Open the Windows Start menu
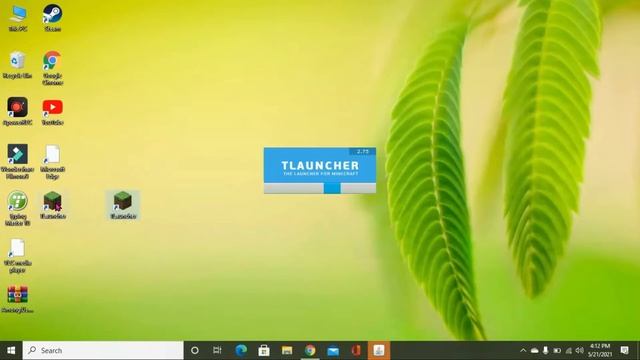 coord(11,350)
